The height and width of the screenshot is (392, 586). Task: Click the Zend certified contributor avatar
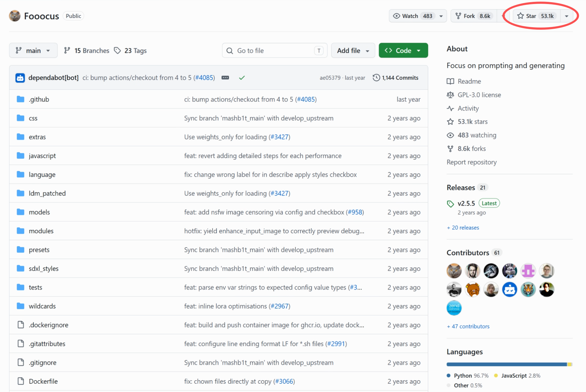(x=454, y=308)
